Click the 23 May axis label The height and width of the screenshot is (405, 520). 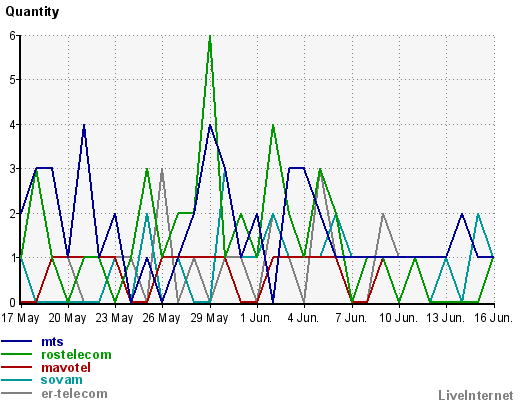[114, 318]
